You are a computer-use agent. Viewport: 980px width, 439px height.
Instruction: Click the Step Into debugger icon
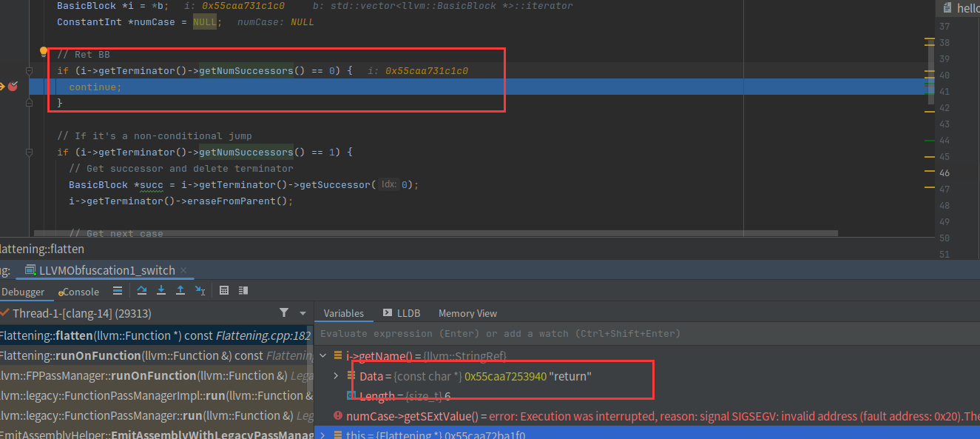pyautogui.click(x=161, y=291)
